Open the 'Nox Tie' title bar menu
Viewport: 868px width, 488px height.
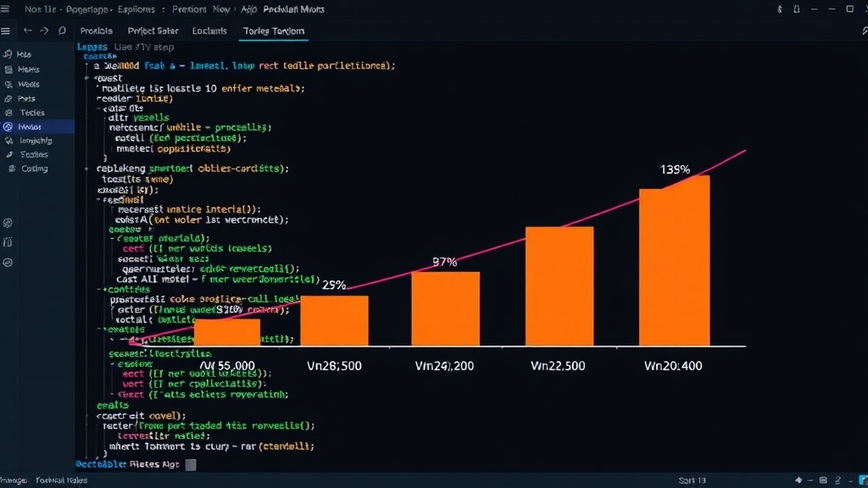pyautogui.click(x=40, y=8)
